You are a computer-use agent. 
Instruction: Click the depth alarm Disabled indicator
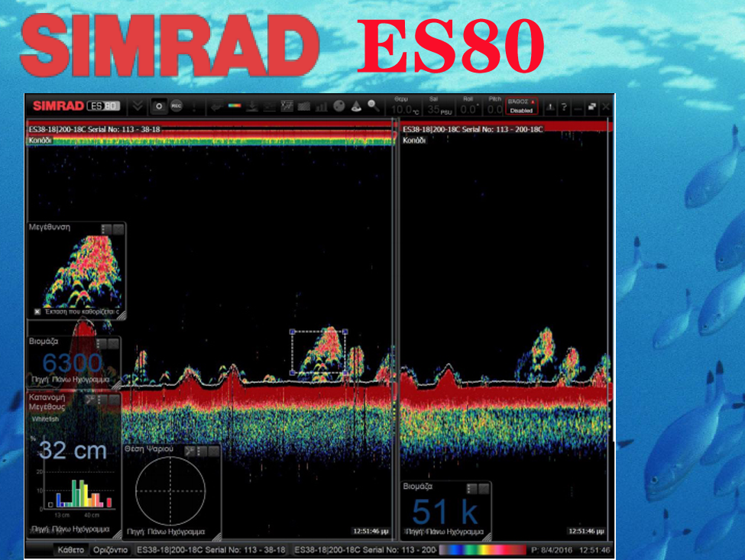pyautogui.click(x=521, y=106)
